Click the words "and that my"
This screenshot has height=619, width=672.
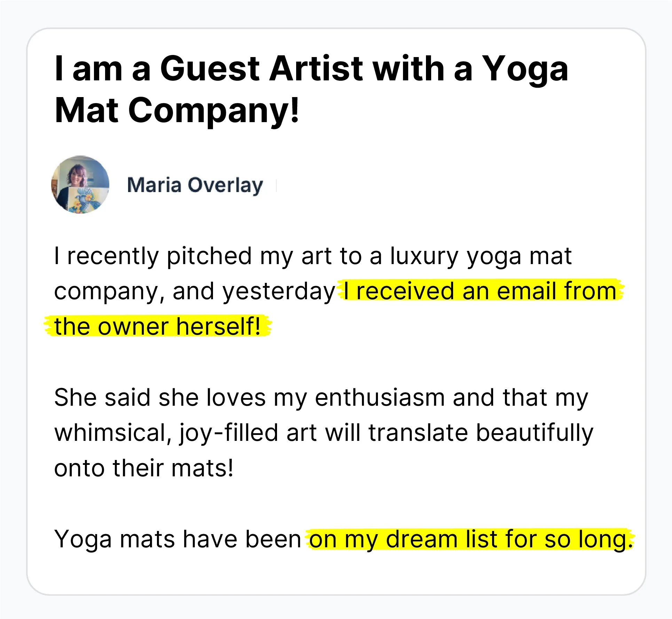pyautogui.click(x=520, y=397)
